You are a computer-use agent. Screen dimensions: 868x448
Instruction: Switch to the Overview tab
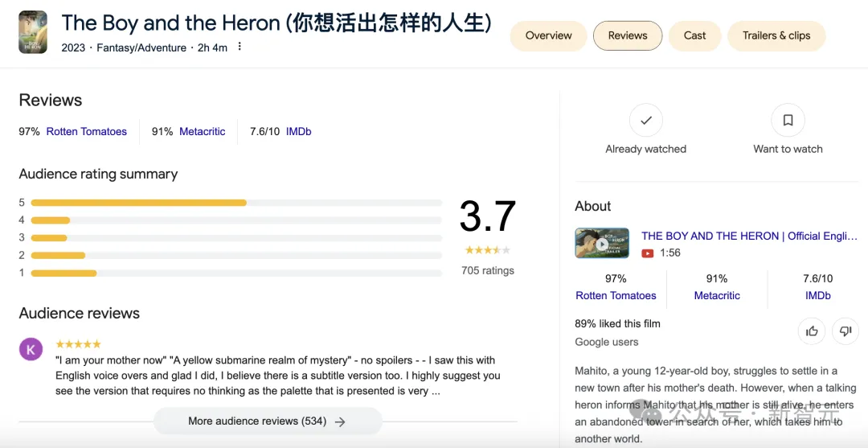[548, 35]
